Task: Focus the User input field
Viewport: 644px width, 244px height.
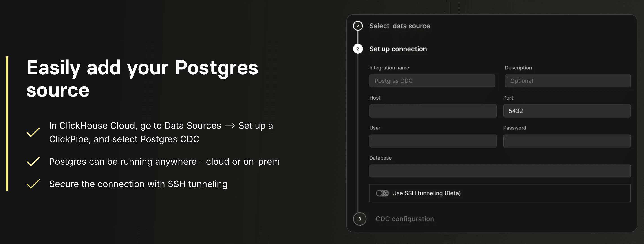Action: tap(433, 141)
